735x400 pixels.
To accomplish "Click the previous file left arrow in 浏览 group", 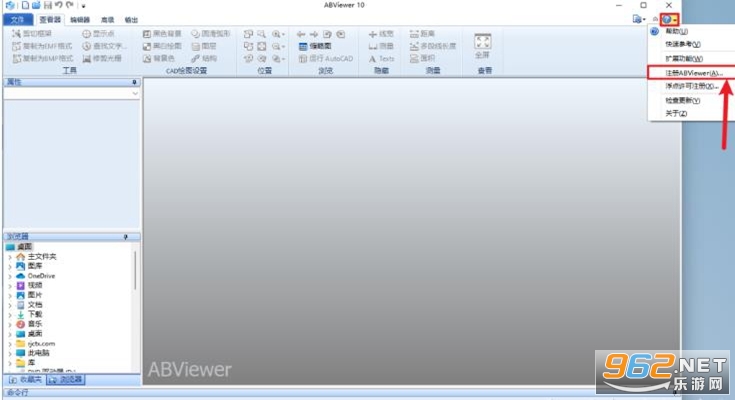I will tap(301, 34).
